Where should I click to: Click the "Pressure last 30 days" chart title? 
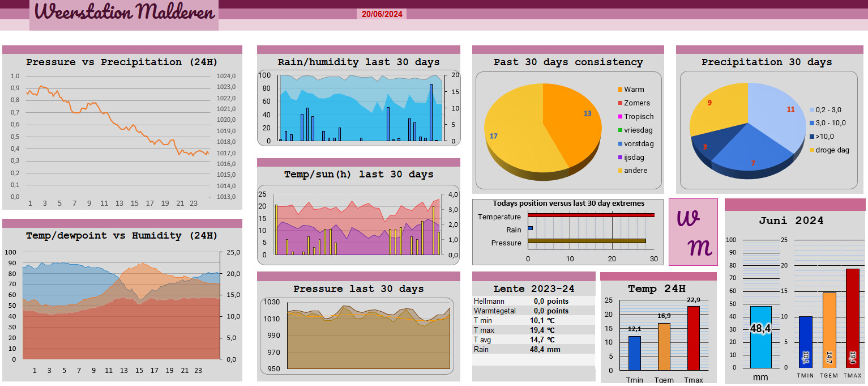(x=358, y=289)
